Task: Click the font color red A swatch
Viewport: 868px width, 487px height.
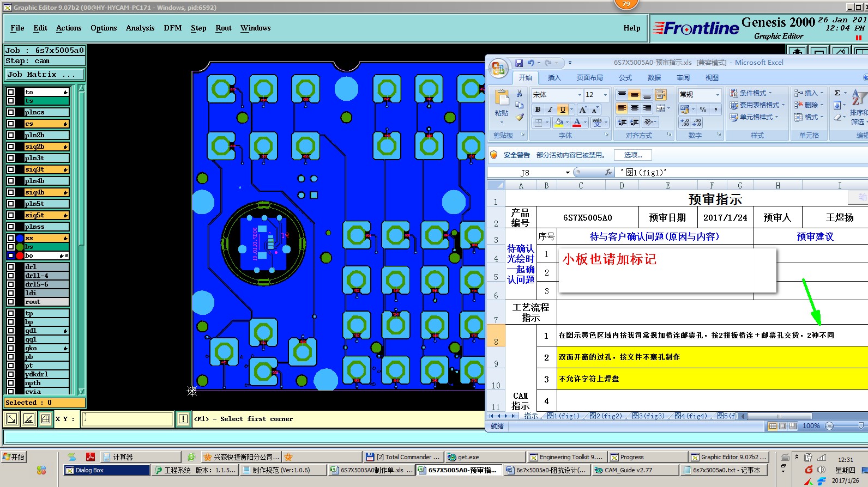Action: pyautogui.click(x=577, y=123)
